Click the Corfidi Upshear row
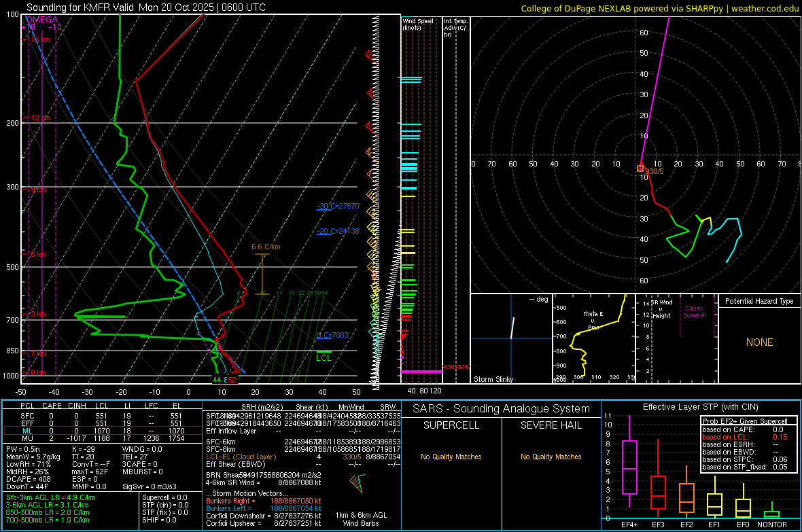 tap(264, 523)
